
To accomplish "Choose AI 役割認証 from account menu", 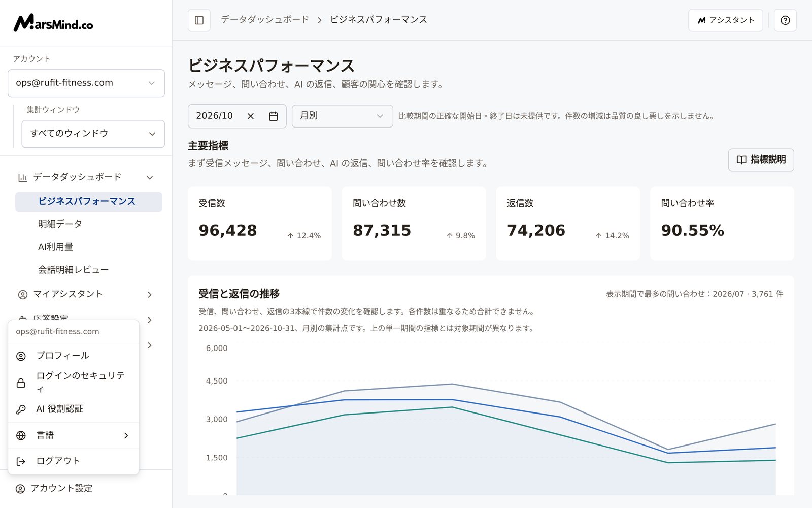I will pos(74,409).
